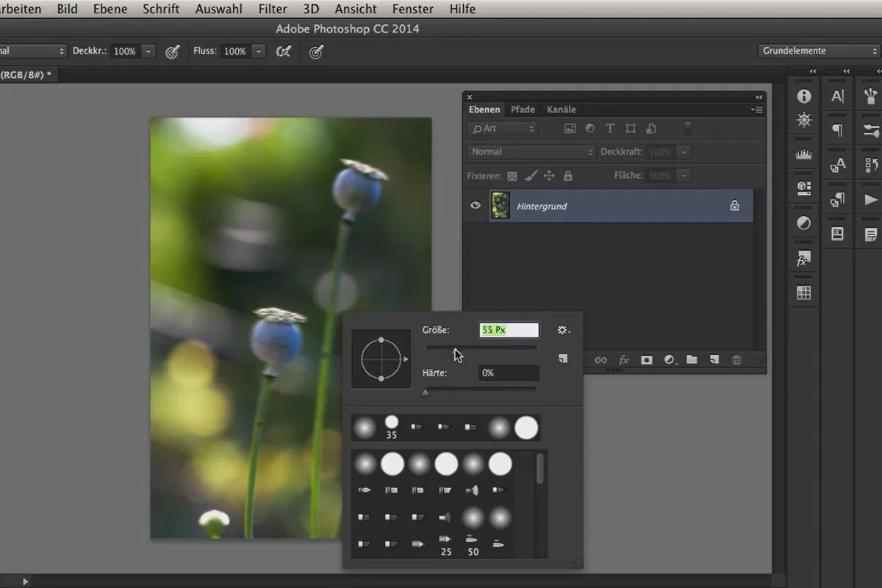882x588 pixels.
Task: Open the Info panel icon
Action: pos(803,96)
